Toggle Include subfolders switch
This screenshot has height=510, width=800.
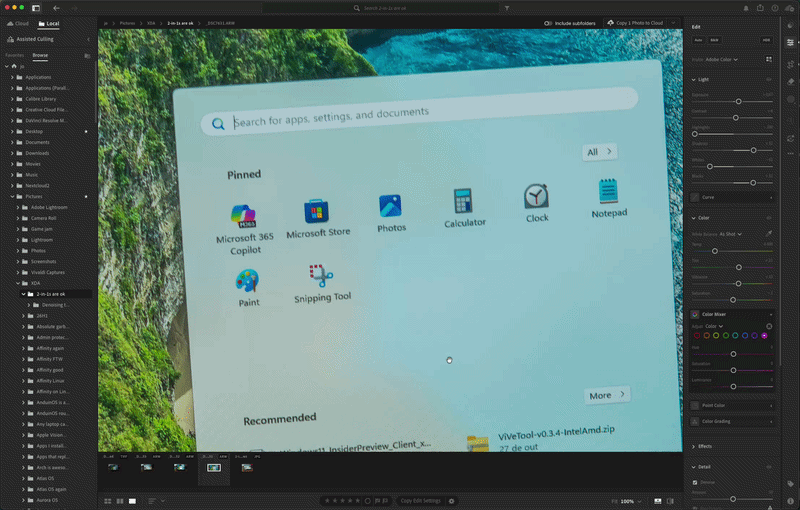coord(548,23)
